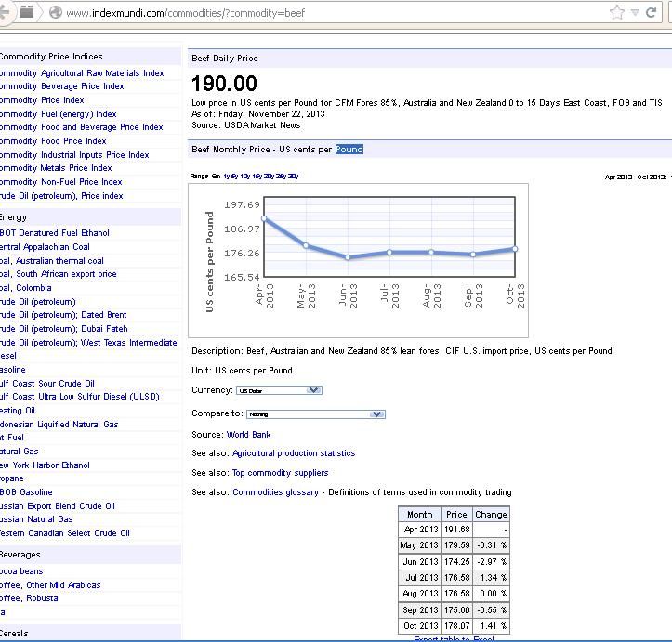The height and width of the screenshot is (642, 672).
Task: Select the 5y chart range
Action: point(234,176)
